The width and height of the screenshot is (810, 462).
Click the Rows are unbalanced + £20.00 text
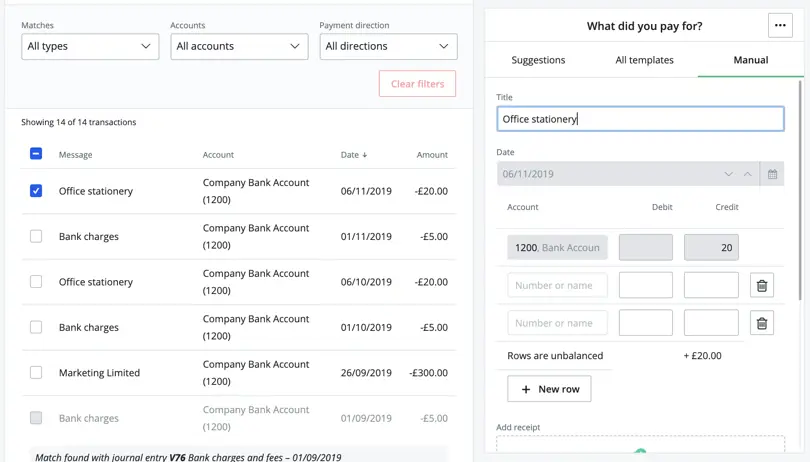[614, 356]
